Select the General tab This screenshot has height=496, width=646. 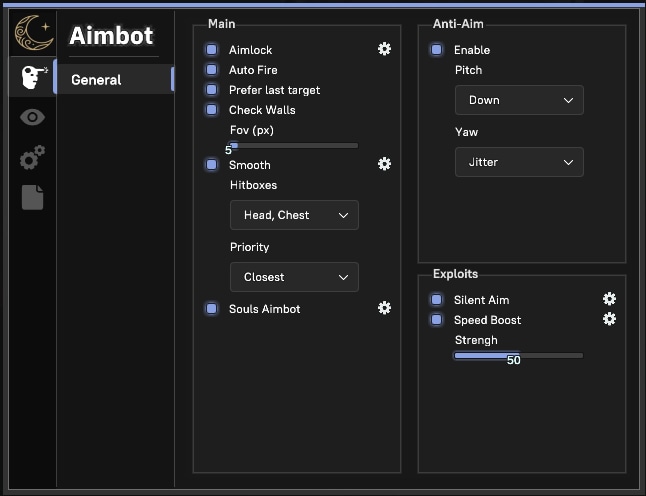tap(113, 80)
